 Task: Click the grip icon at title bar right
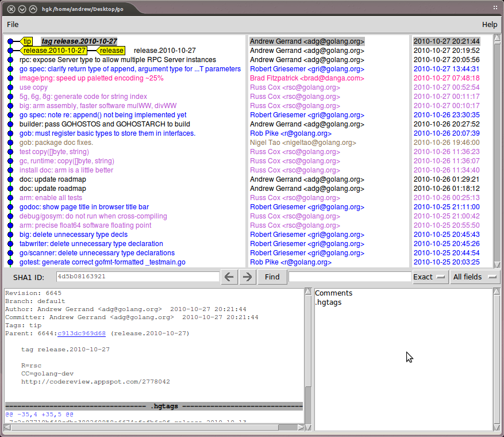[x=495, y=8]
